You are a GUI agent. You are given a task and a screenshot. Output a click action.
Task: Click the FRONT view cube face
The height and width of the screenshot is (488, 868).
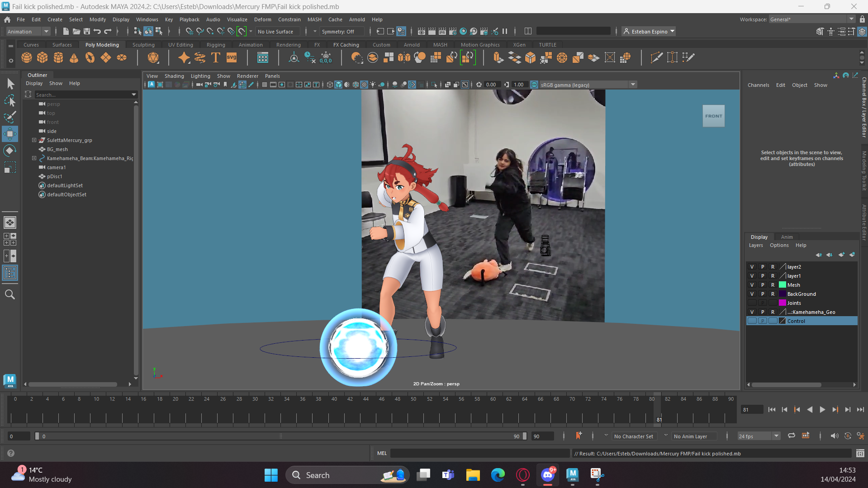(713, 116)
